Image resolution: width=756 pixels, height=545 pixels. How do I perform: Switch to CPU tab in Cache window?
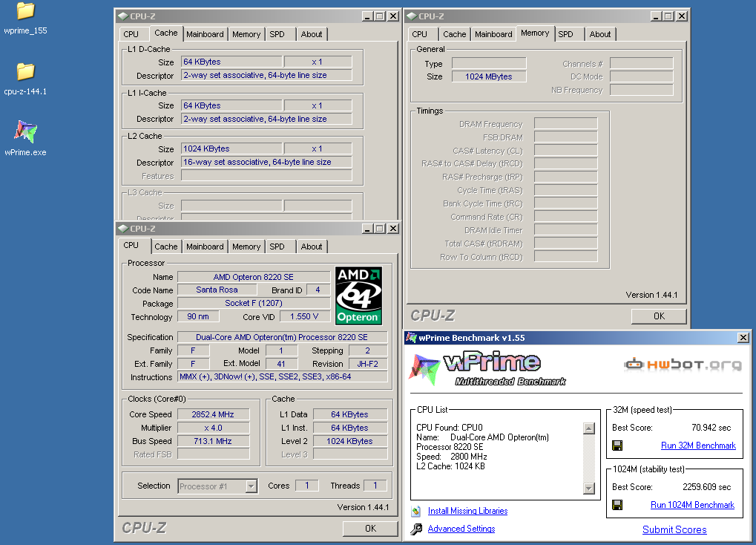pos(131,34)
